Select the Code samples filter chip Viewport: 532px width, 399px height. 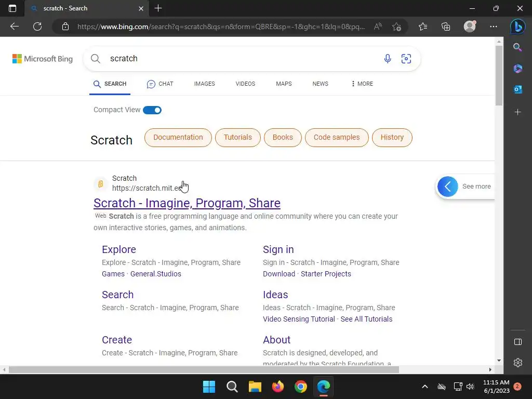click(x=337, y=137)
